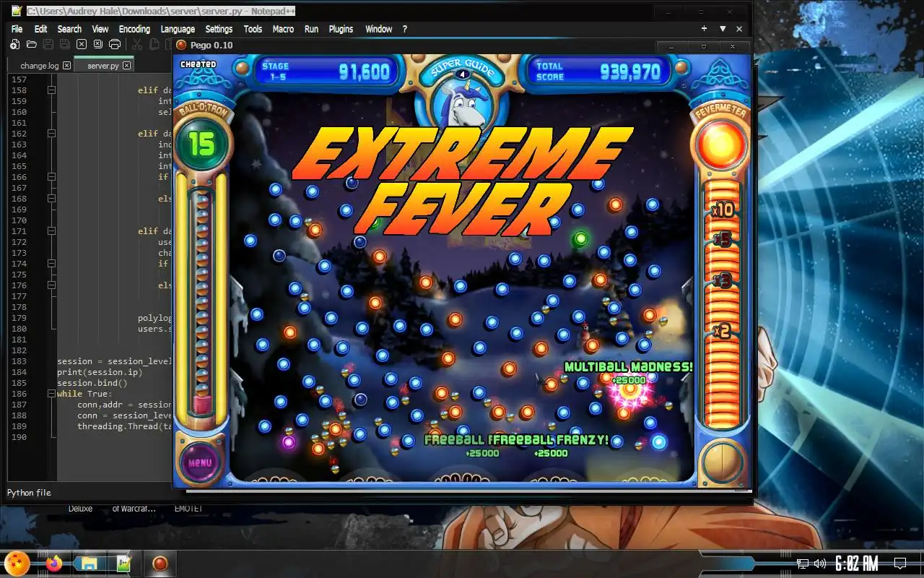
Task: Collapse the while True fold at line 186
Action: [51, 394]
